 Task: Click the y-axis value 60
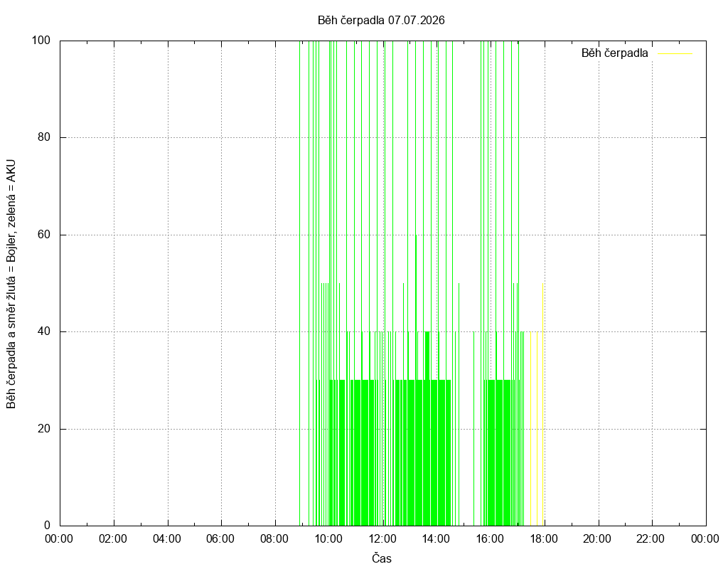44,235
